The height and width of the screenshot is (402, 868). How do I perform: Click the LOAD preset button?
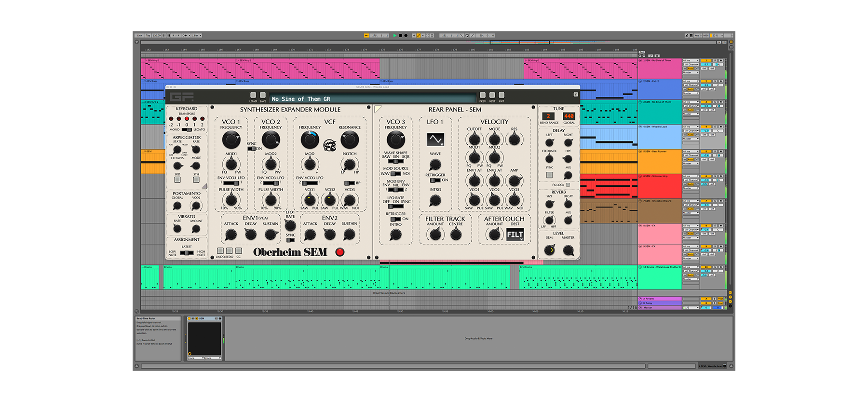pos(253,96)
